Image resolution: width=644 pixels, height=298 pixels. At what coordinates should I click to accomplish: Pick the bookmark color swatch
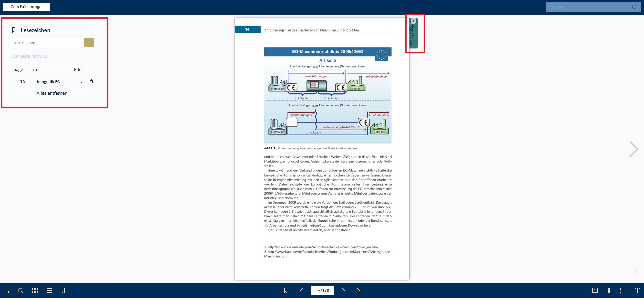(89, 43)
